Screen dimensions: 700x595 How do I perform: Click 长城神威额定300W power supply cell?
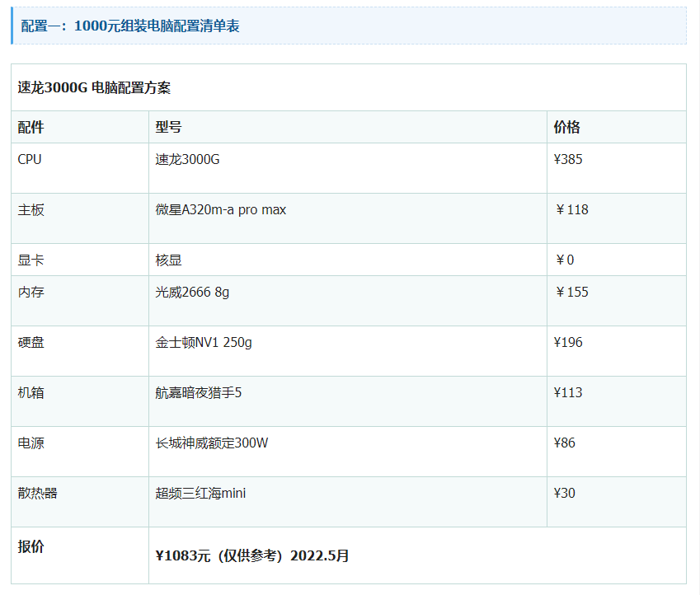point(212,443)
